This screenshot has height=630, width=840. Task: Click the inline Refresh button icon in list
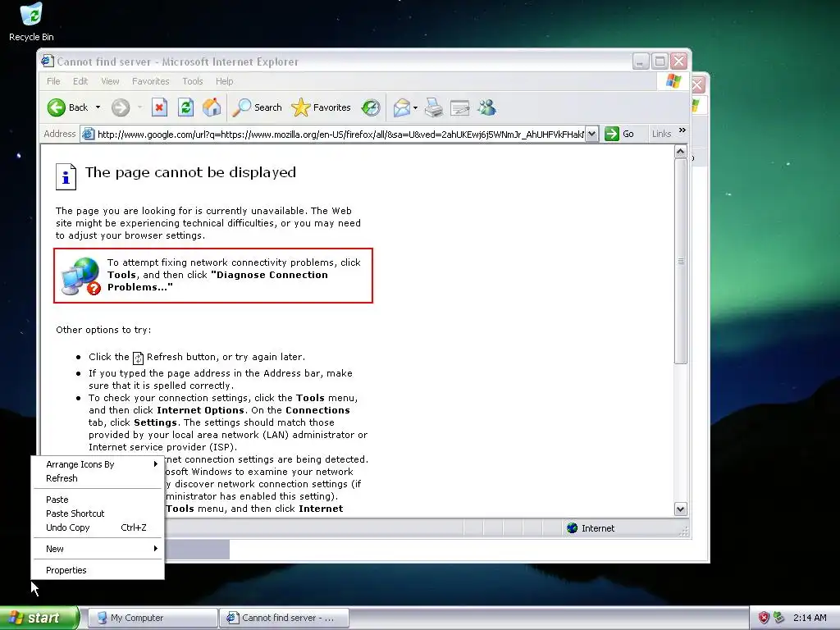click(138, 358)
